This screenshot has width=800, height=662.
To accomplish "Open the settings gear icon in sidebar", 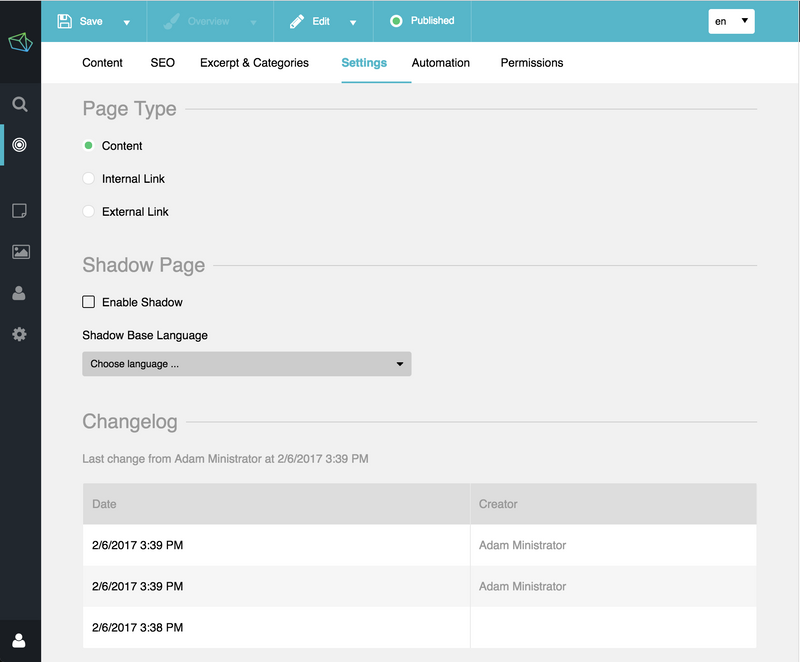I will pyautogui.click(x=19, y=334).
